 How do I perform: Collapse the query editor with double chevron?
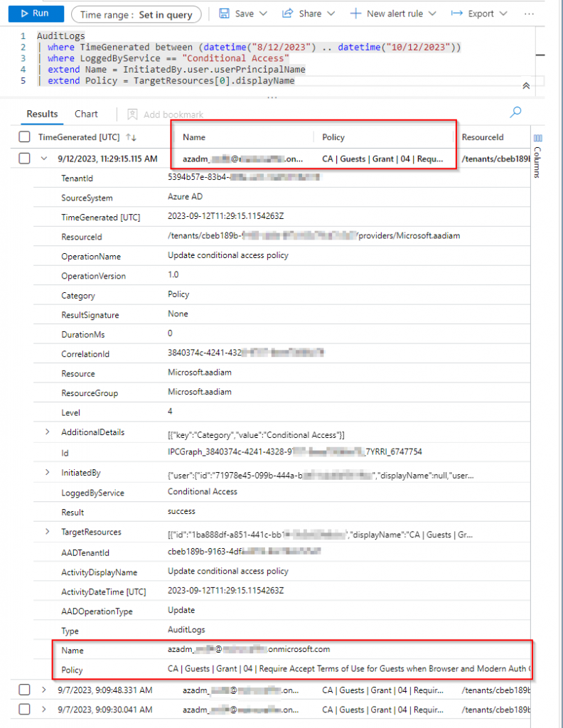click(x=526, y=85)
